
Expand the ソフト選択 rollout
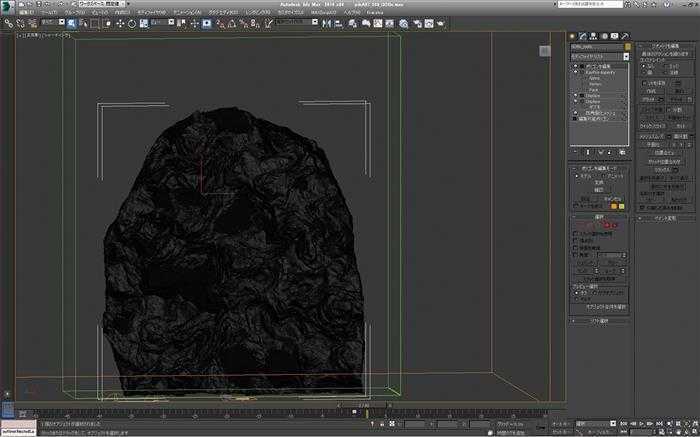[600, 321]
